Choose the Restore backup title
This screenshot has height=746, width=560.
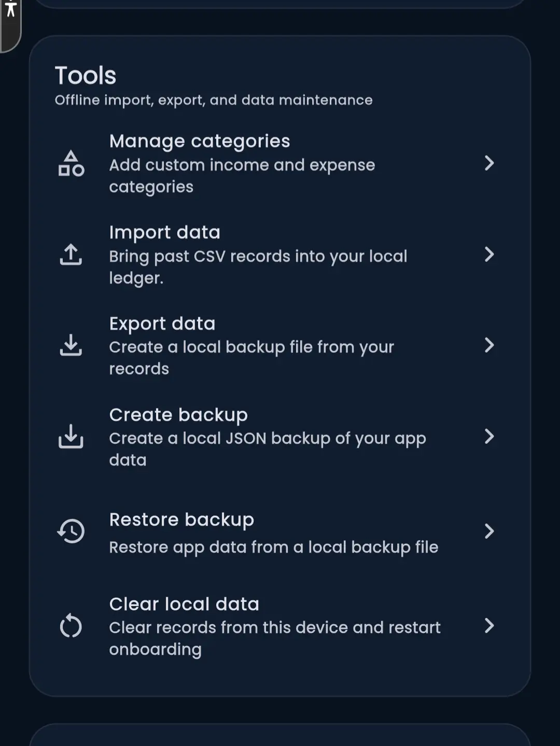[x=181, y=519]
